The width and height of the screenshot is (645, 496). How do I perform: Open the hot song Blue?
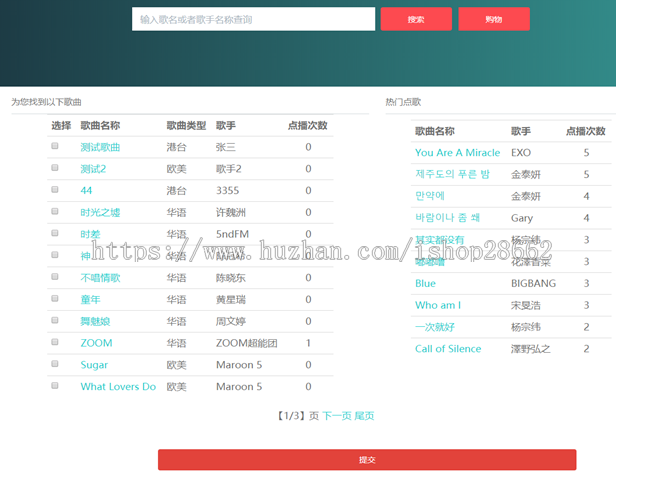point(425,283)
